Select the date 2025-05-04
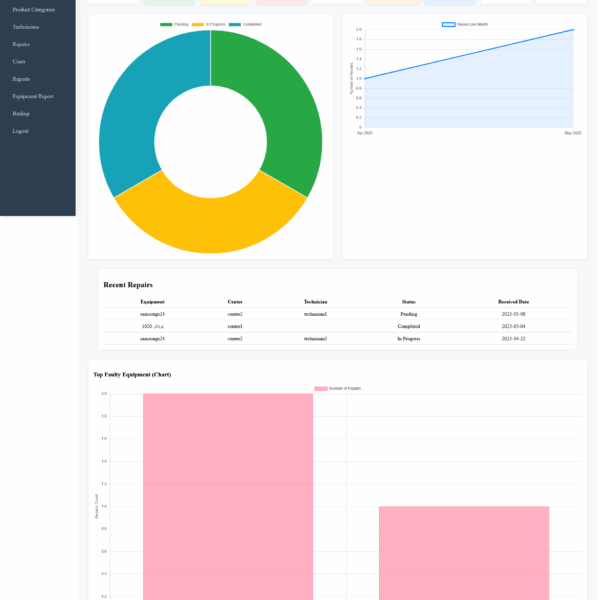Viewport: 600px width, 600px height. (514, 326)
